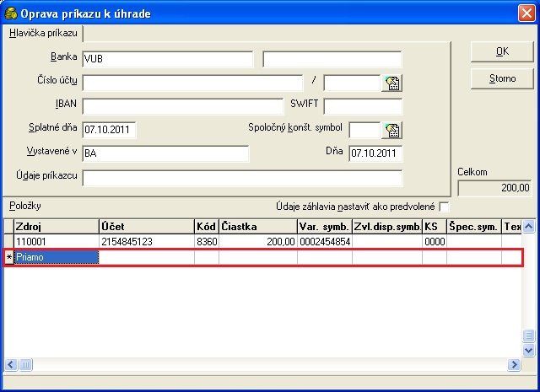Click the Var. symb. column header
The width and height of the screenshot is (540, 392).
tap(324, 227)
